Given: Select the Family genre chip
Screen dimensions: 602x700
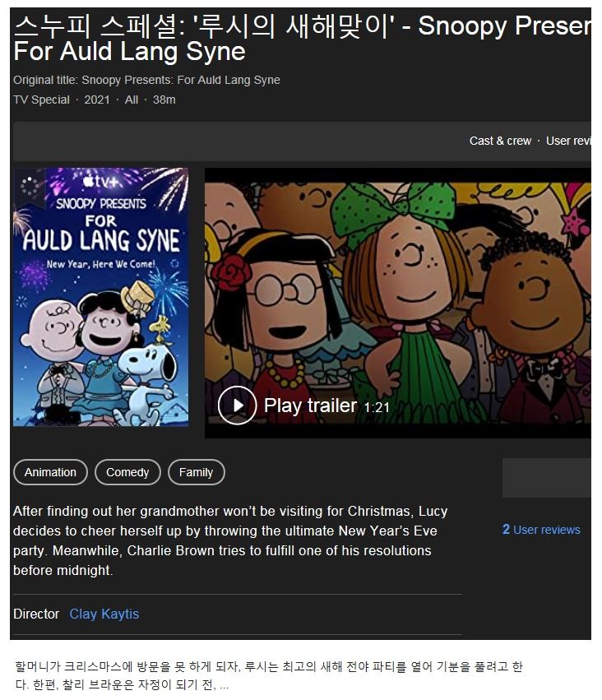Looking at the screenshot, I should tap(196, 472).
